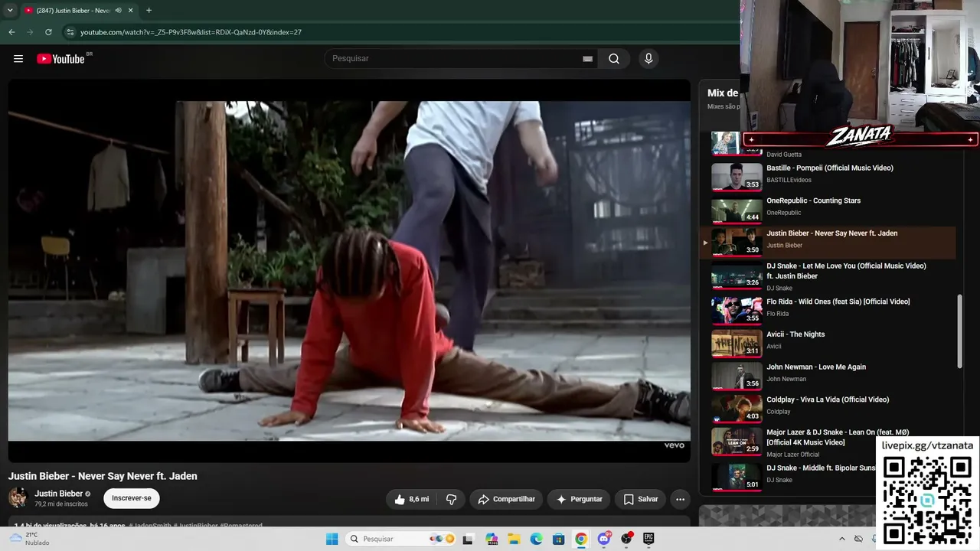Click the BASTILLEvideos channel name text

click(789, 181)
